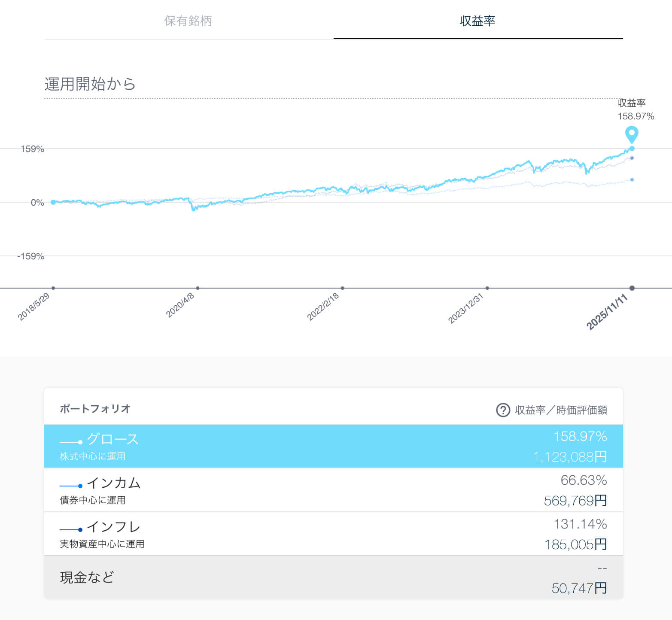Click the 2020/4/8 timeline dot
This screenshot has width=672, height=620.
coord(198,288)
